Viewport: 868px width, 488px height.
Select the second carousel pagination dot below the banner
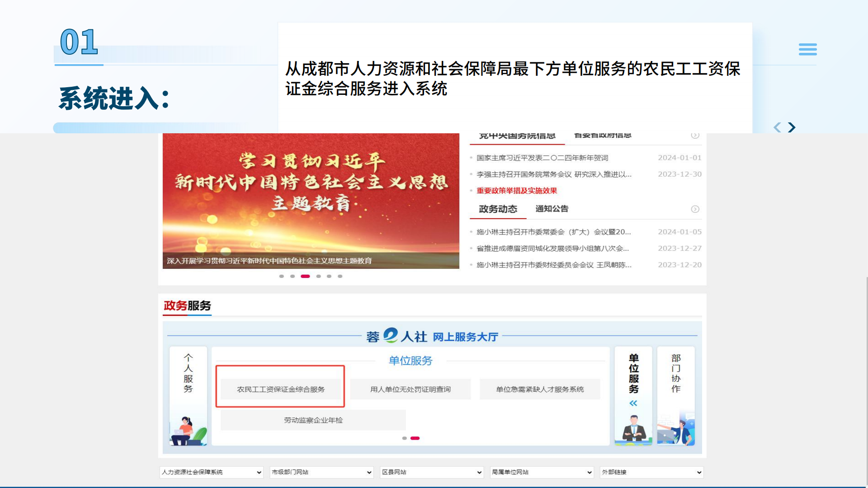click(293, 276)
